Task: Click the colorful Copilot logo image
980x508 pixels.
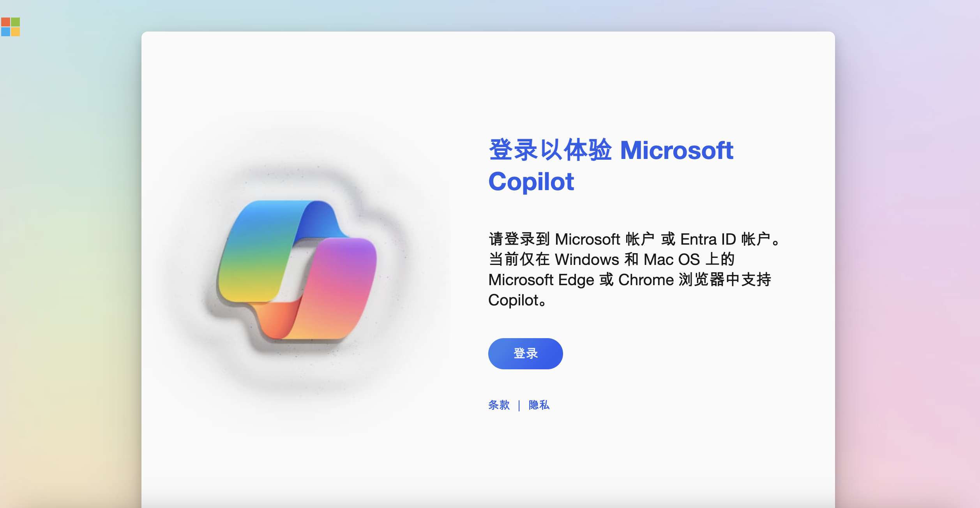Action: (x=297, y=270)
